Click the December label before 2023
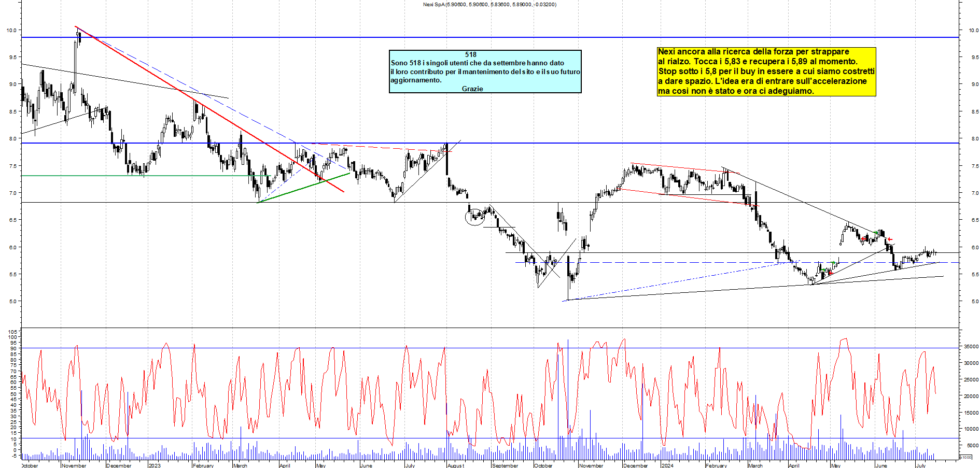The width and height of the screenshot is (980, 468). click(x=119, y=465)
